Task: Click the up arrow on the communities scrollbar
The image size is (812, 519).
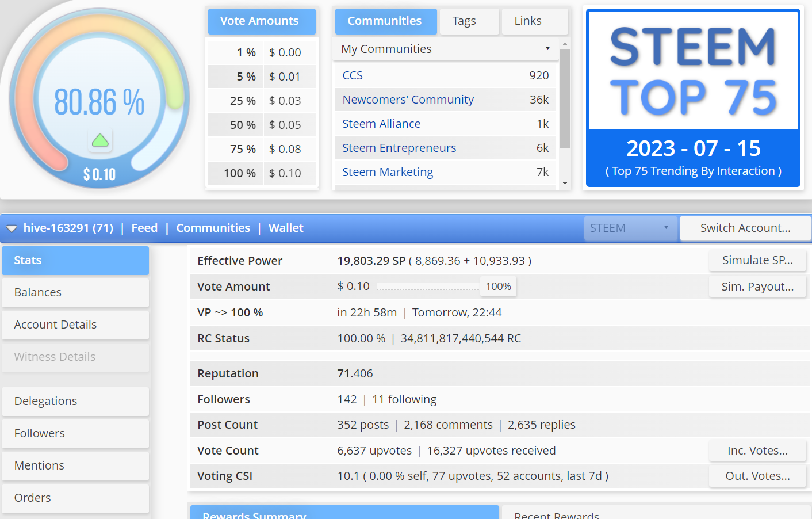Action: coord(564,43)
